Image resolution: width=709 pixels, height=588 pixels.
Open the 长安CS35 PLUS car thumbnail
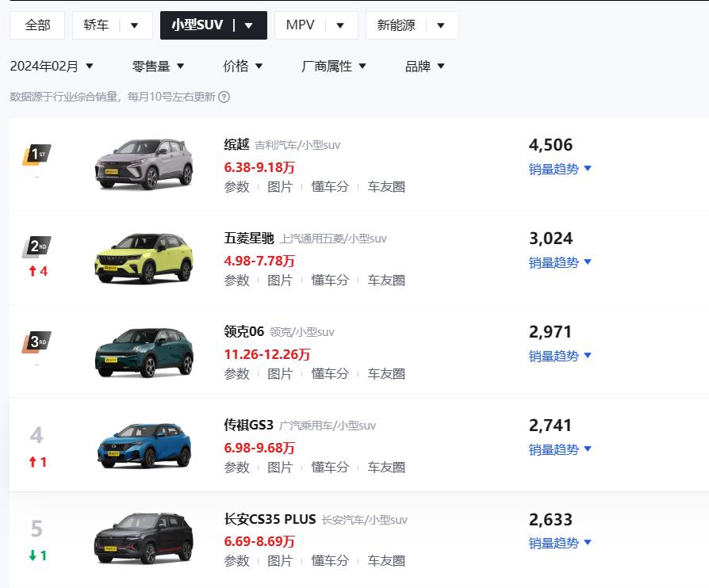(x=144, y=539)
